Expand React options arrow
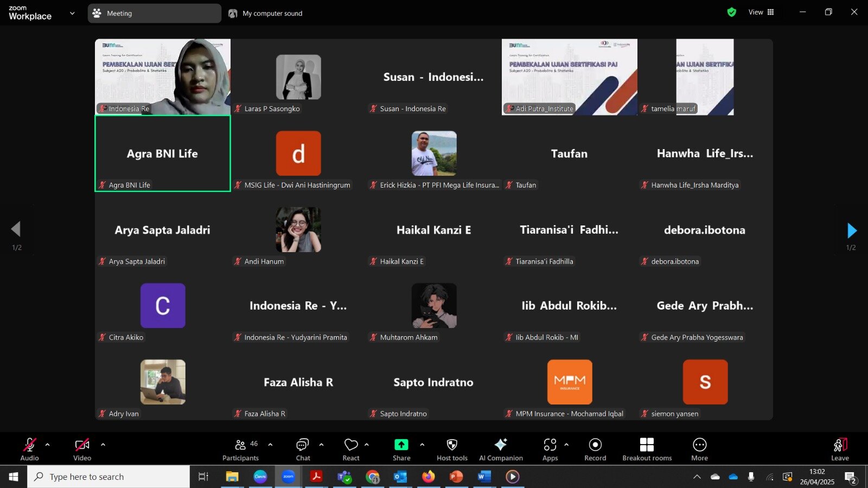This screenshot has height=488, width=868. tap(367, 445)
